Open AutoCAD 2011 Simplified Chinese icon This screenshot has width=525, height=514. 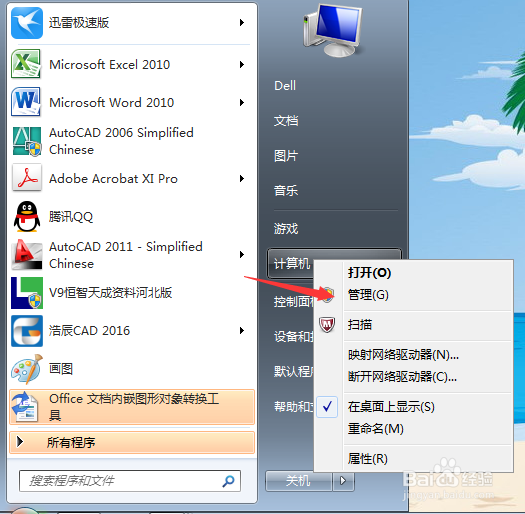[27, 254]
